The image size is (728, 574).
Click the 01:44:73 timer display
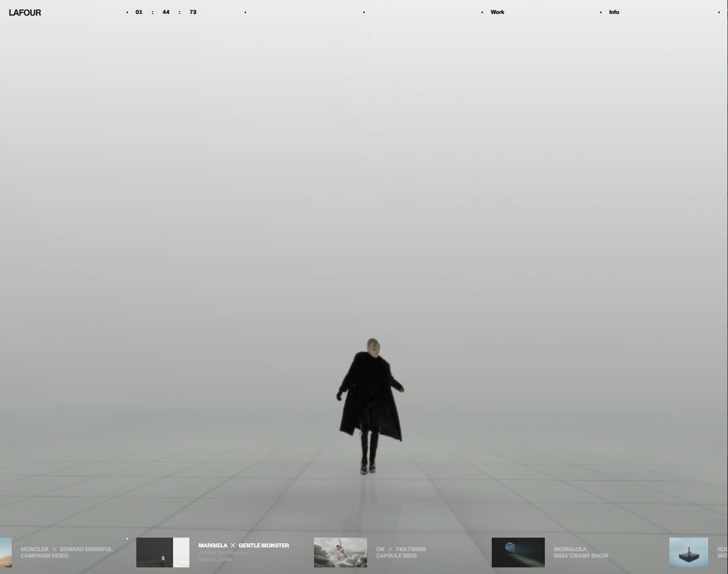166,12
